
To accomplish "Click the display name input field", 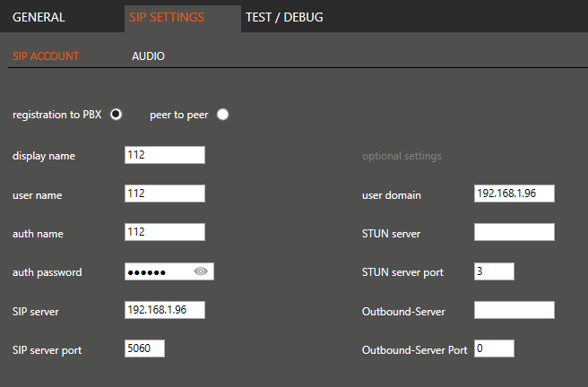I will click(x=165, y=155).
